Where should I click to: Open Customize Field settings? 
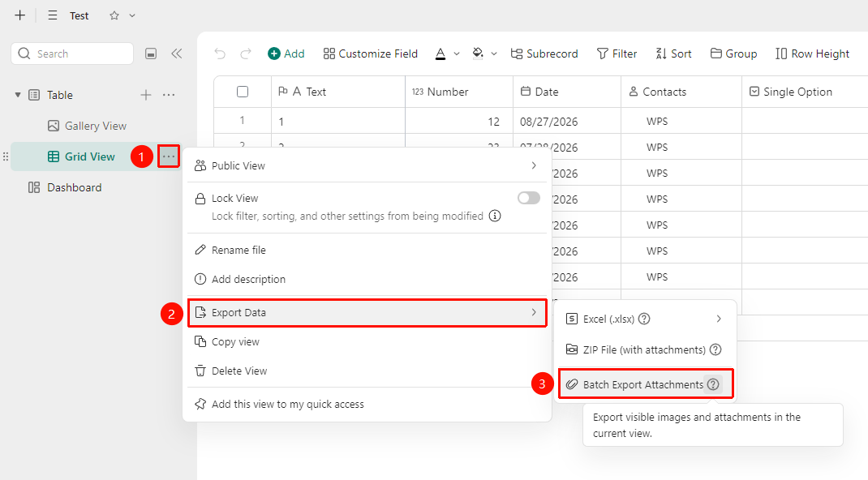coord(371,54)
